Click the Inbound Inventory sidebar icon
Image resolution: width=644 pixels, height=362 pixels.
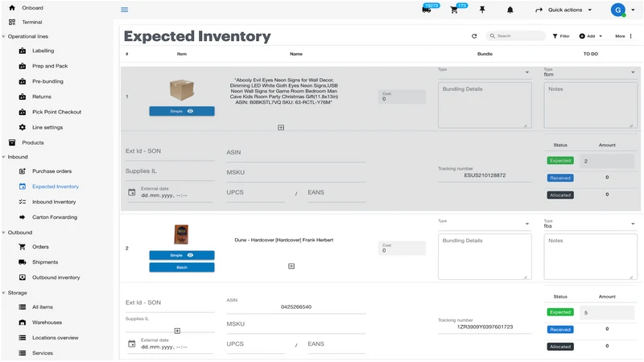coord(23,202)
